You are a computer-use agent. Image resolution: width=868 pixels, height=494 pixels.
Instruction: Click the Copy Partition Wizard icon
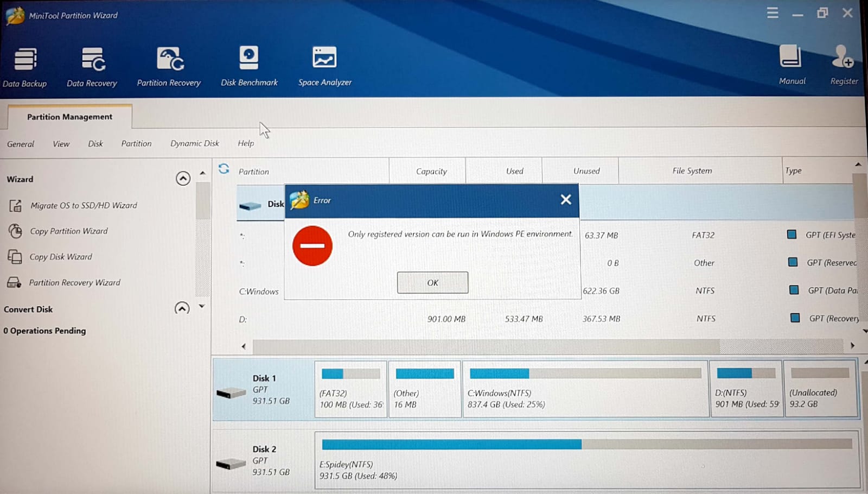click(x=15, y=231)
